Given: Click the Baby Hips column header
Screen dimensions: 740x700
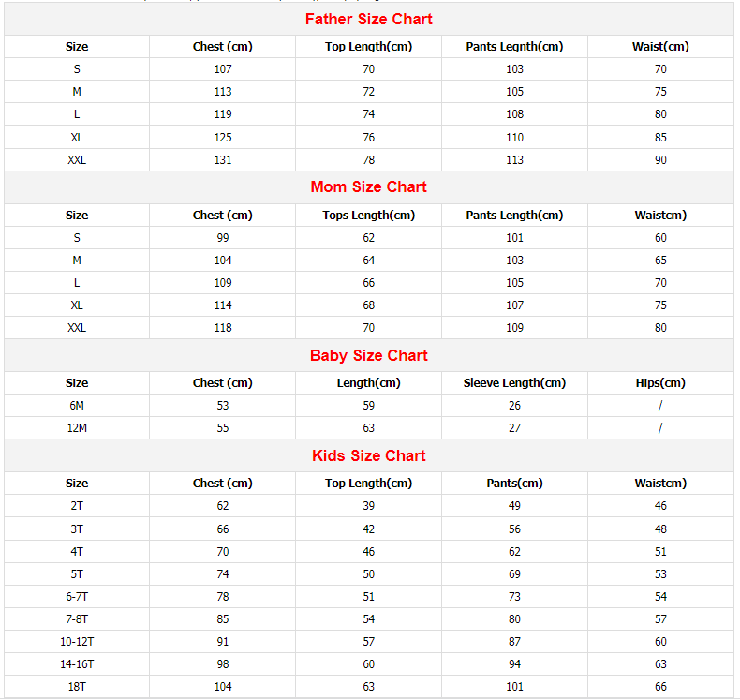Looking at the screenshot, I should (x=660, y=382).
